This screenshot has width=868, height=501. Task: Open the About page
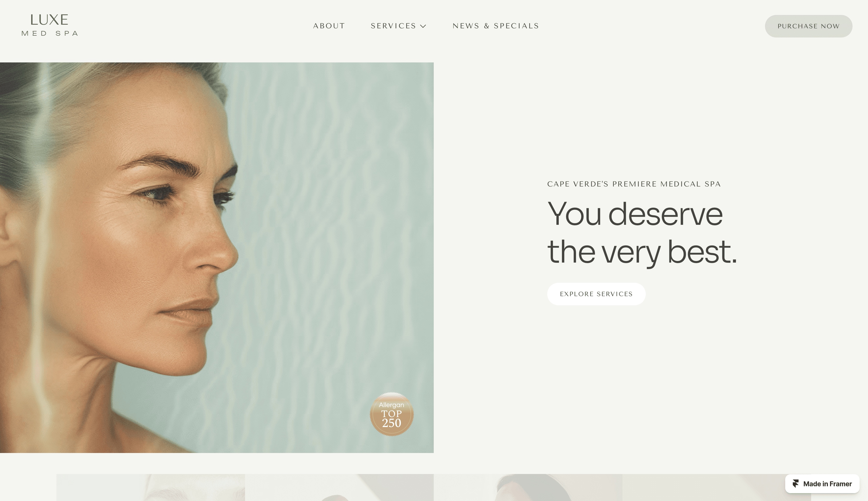click(329, 26)
